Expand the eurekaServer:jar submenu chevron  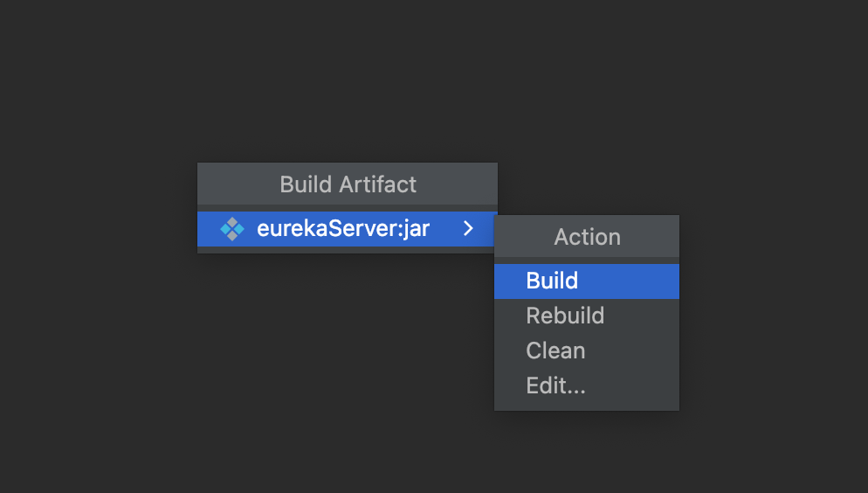(x=468, y=228)
